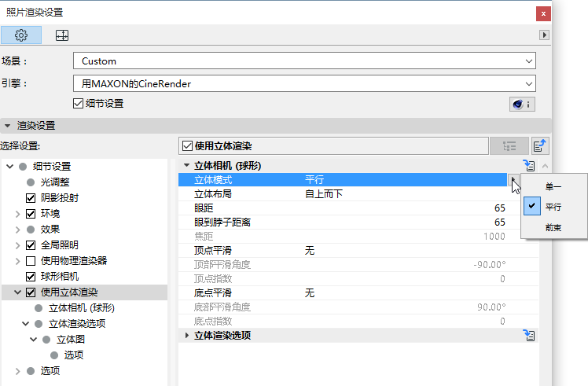Screen dimensions: 588x386
Task: Expand the 立体渲染选项 group in settings
Action: pos(186,336)
